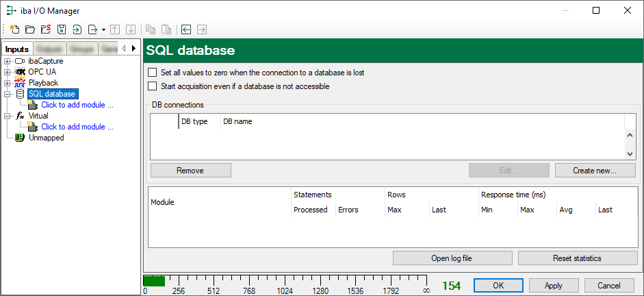Navigate forward with the right arrow icon
The width and height of the screenshot is (644, 296).
coord(202,29)
